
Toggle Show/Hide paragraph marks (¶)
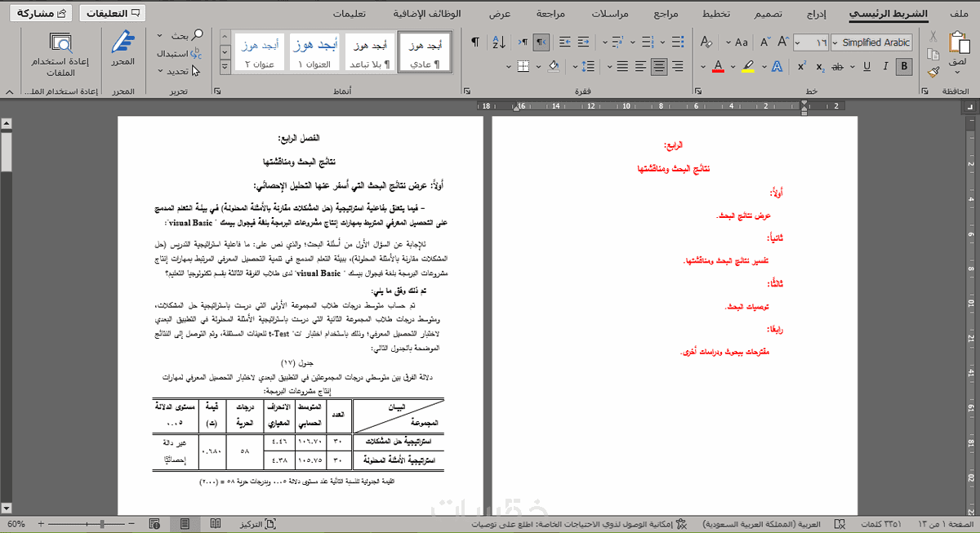coord(474,42)
